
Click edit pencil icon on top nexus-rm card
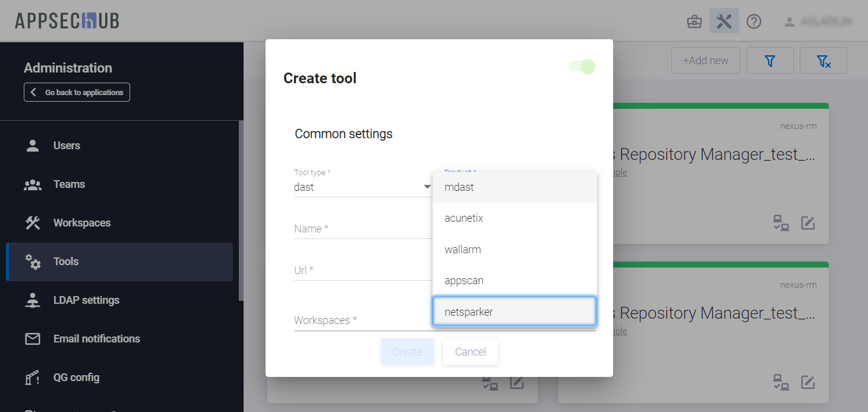point(807,223)
